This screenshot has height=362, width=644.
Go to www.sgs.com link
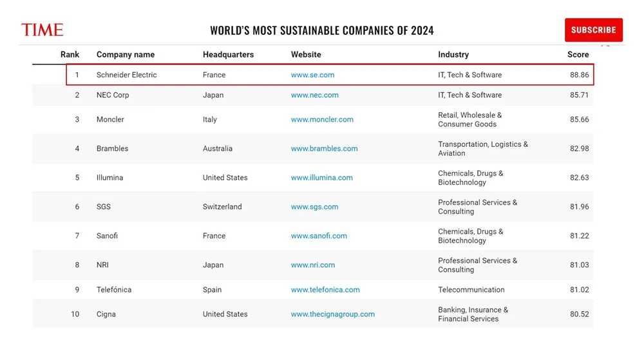(314, 207)
